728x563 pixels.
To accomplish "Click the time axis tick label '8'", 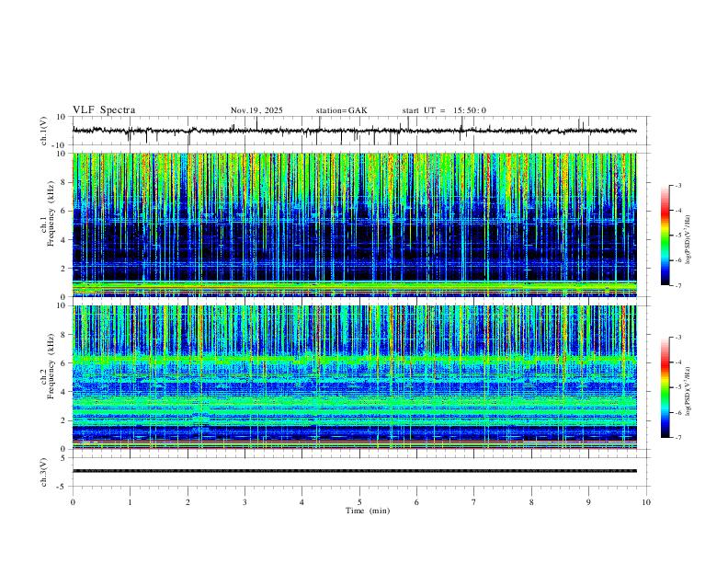I will tap(531, 502).
